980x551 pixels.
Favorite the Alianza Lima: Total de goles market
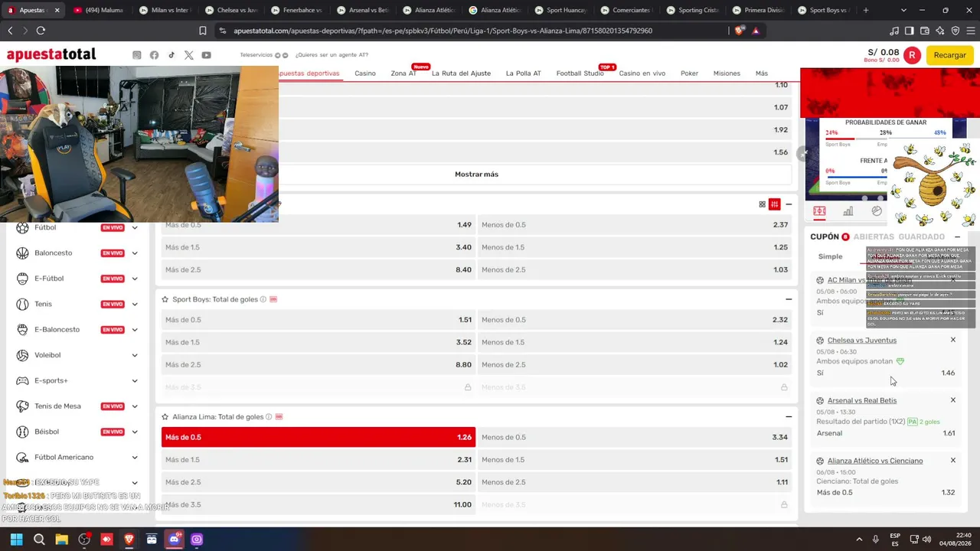[165, 417]
